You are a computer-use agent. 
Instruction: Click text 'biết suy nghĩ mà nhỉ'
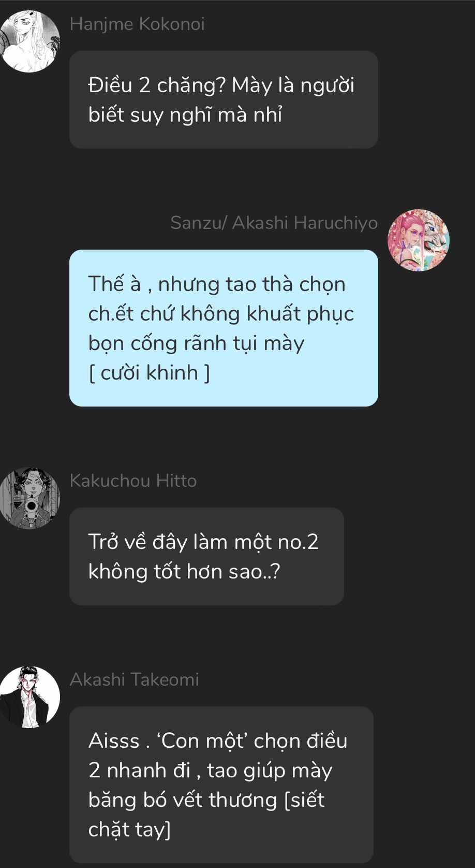[185, 114]
